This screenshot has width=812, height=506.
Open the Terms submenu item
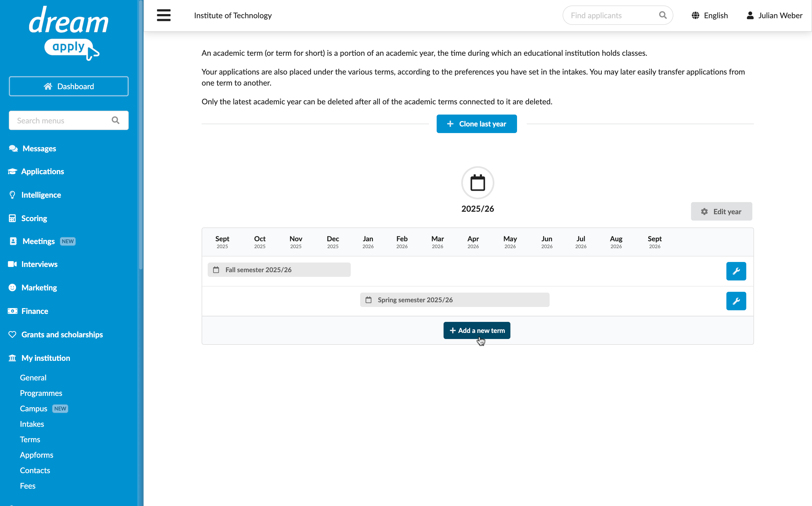click(30, 439)
